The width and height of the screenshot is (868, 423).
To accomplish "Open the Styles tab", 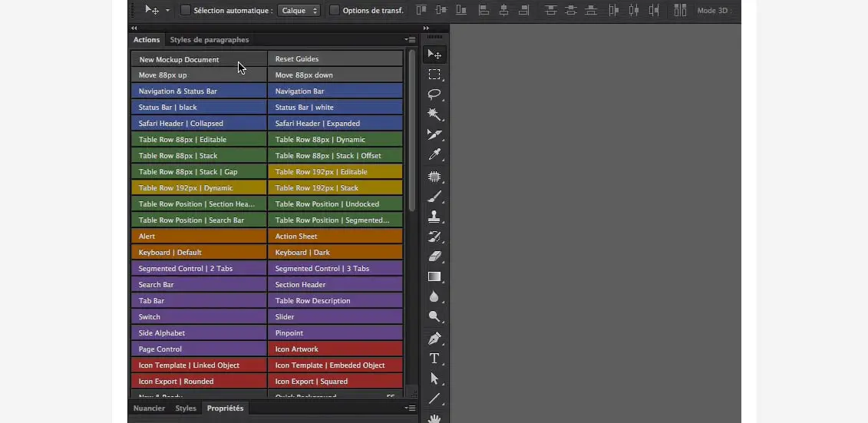I will (x=186, y=408).
